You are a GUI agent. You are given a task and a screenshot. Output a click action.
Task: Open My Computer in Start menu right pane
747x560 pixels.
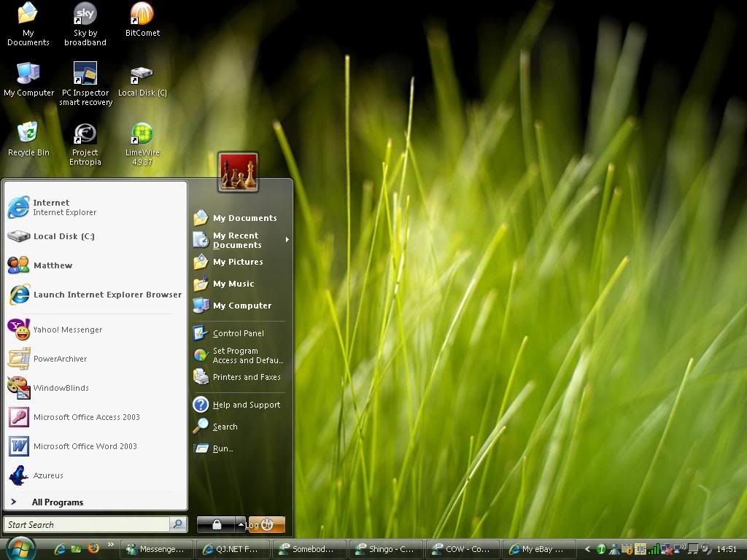coord(241,306)
